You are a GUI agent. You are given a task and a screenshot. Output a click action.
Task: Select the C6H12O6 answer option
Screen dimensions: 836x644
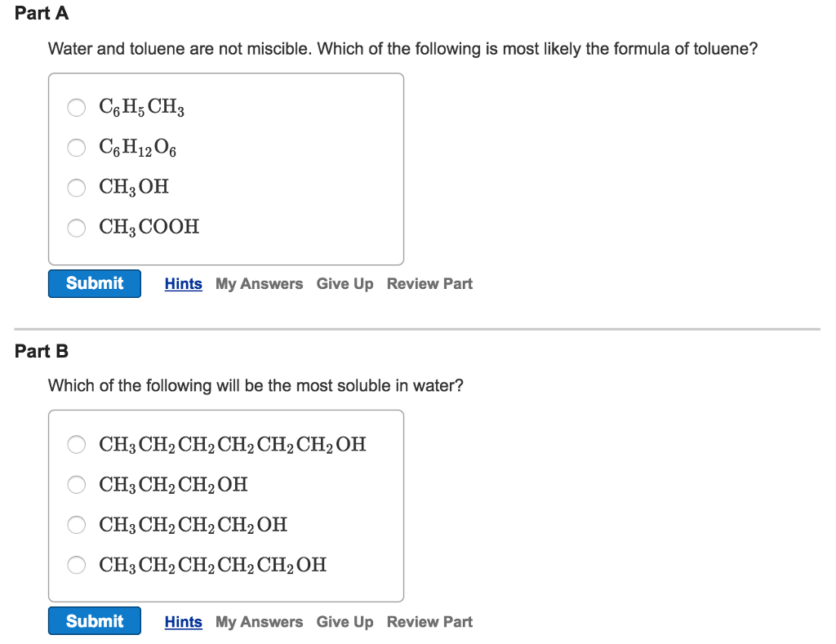pyautogui.click(x=76, y=148)
